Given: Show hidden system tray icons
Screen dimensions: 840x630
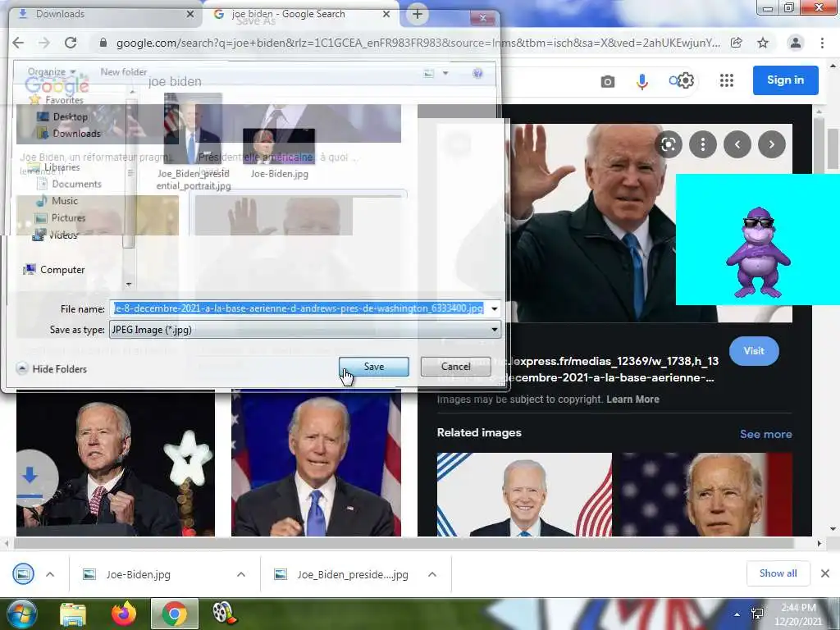Looking at the screenshot, I should pyautogui.click(x=737, y=614).
